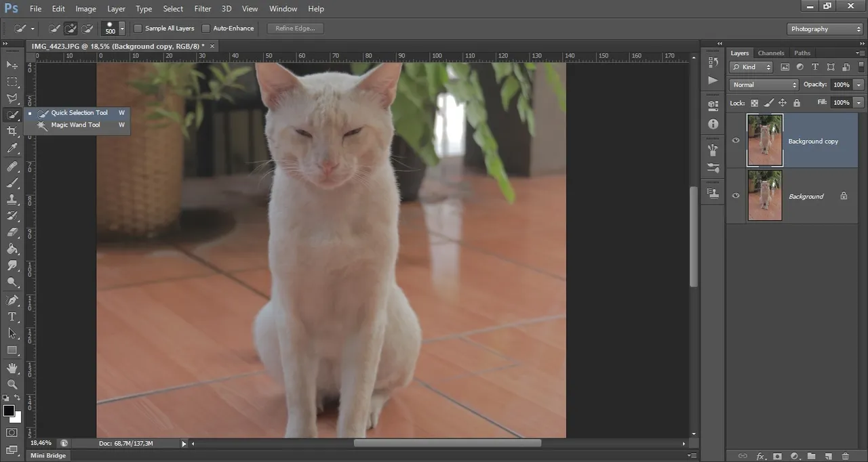Add a layer style via fx icon

click(760, 457)
